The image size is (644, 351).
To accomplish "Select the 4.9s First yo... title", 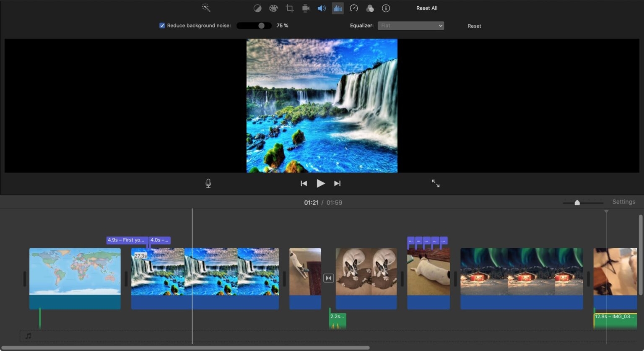I will point(127,240).
